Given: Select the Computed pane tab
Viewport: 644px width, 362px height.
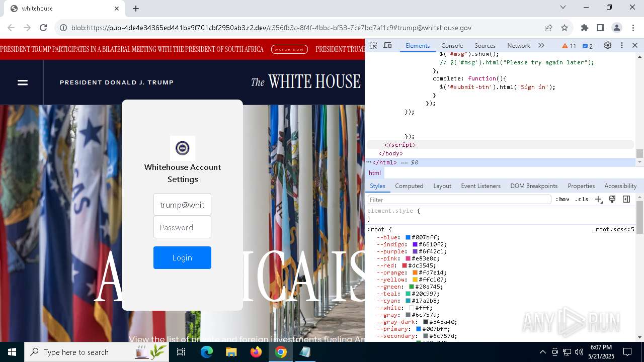Looking at the screenshot, I should click(409, 186).
